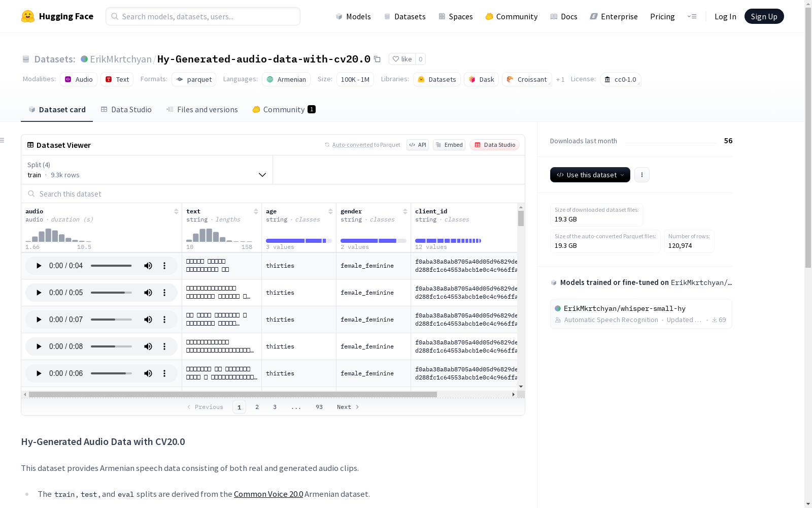Play the 0:05 audio clip
The height and width of the screenshot is (508, 812).
point(39,293)
